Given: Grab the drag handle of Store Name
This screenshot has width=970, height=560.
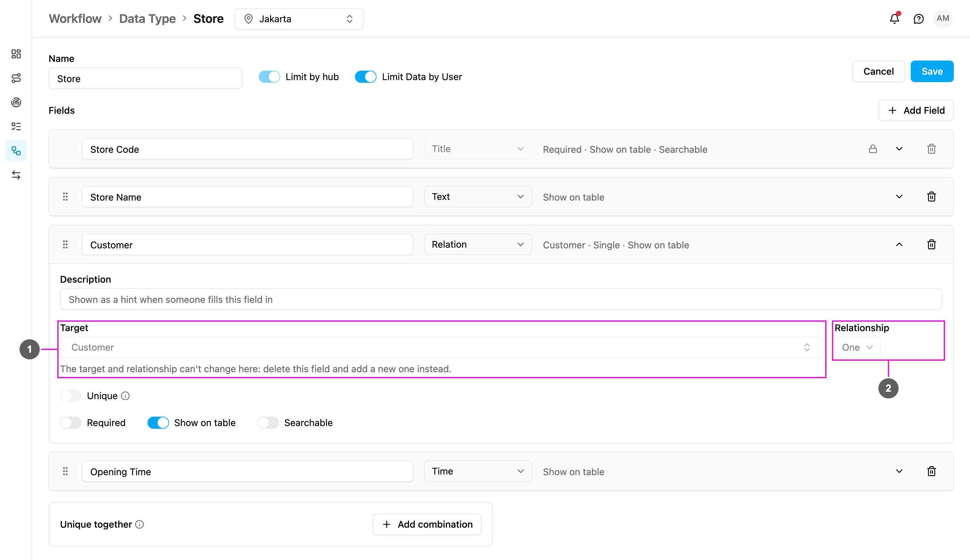Looking at the screenshot, I should click(65, 197).
